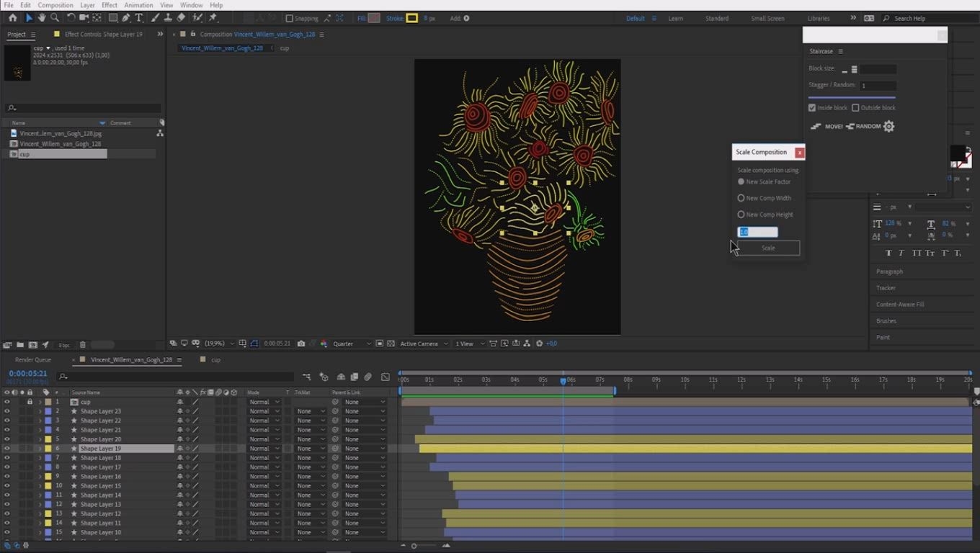
Task: Click the Scale button in dialog
Action: point(768,248)
